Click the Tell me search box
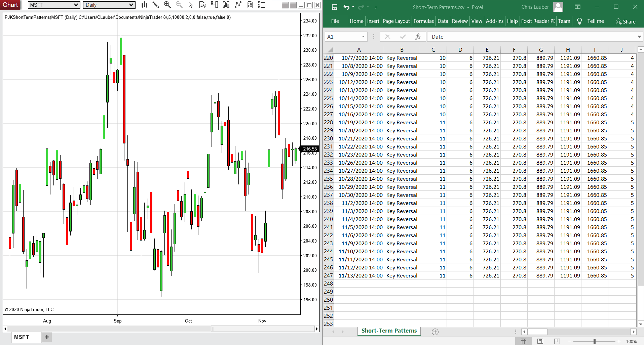Viewport: 644px width, 345px height. [596, 21]
